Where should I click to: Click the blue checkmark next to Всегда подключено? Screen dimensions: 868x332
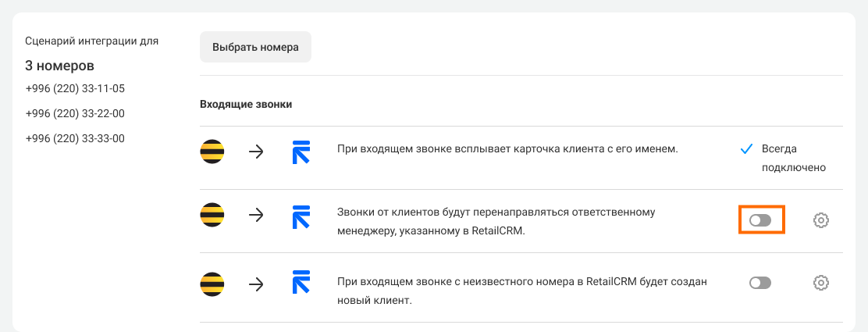746,149
